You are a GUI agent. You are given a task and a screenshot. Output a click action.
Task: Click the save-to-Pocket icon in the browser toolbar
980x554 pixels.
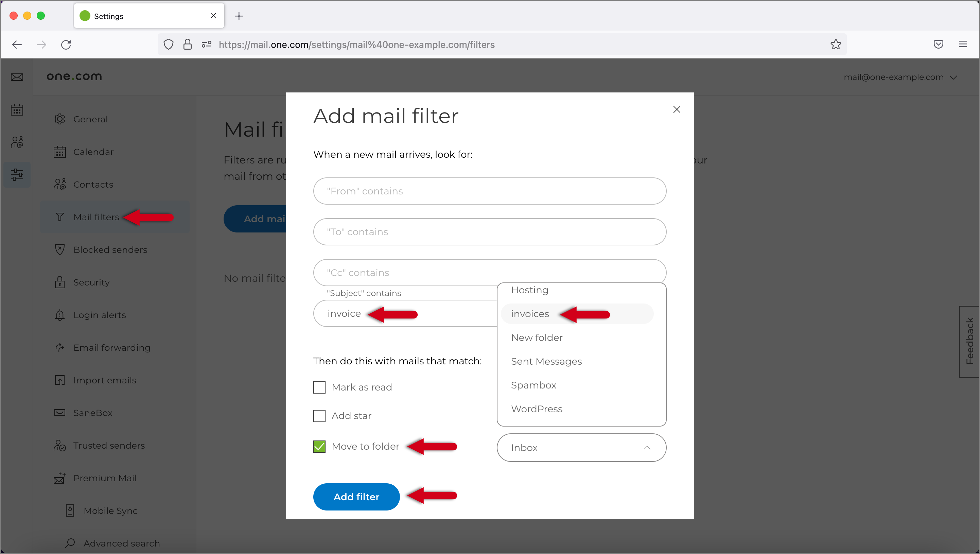pyautogui.click(x=938, y=45)
